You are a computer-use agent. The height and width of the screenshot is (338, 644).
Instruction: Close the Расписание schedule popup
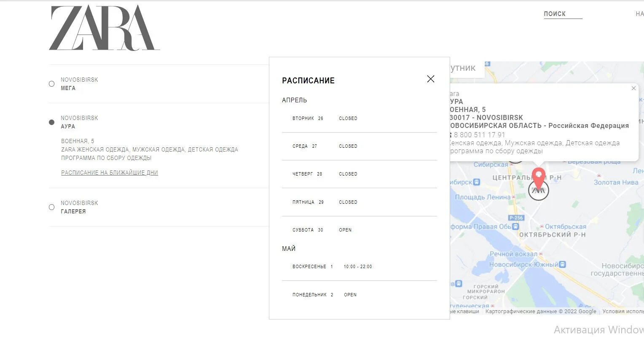tap(430, 79)
